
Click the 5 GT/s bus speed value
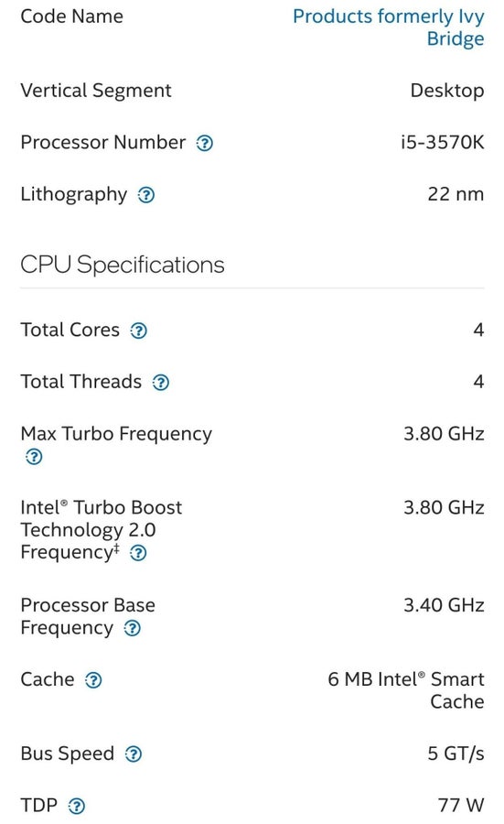pyautogui.click(x=456, y=754)
